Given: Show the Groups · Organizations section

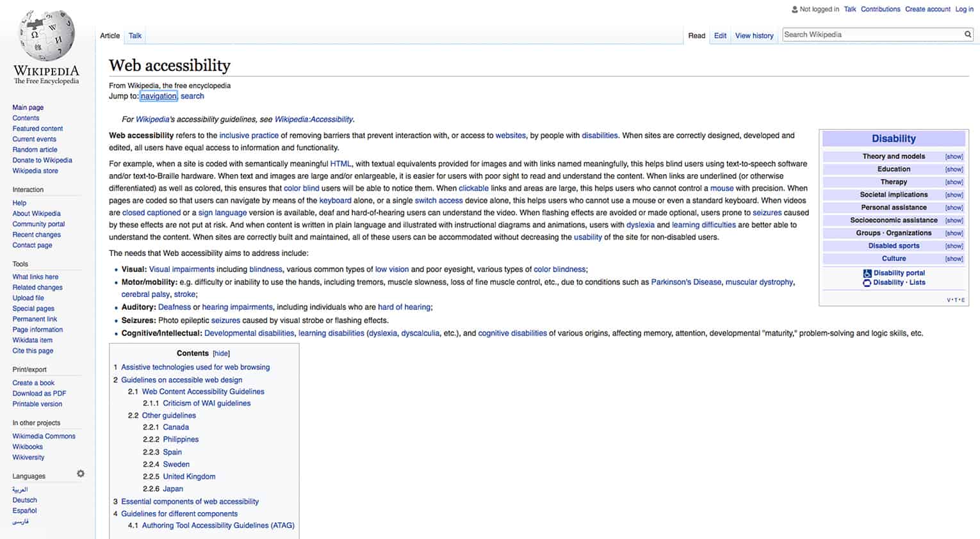Looking at the screenshot, I should 954,234.
